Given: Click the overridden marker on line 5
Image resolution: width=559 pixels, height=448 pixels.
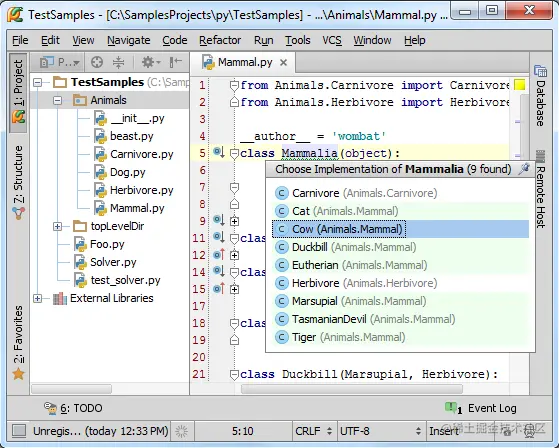Looking at the screenshot, I should click(218, 152).
